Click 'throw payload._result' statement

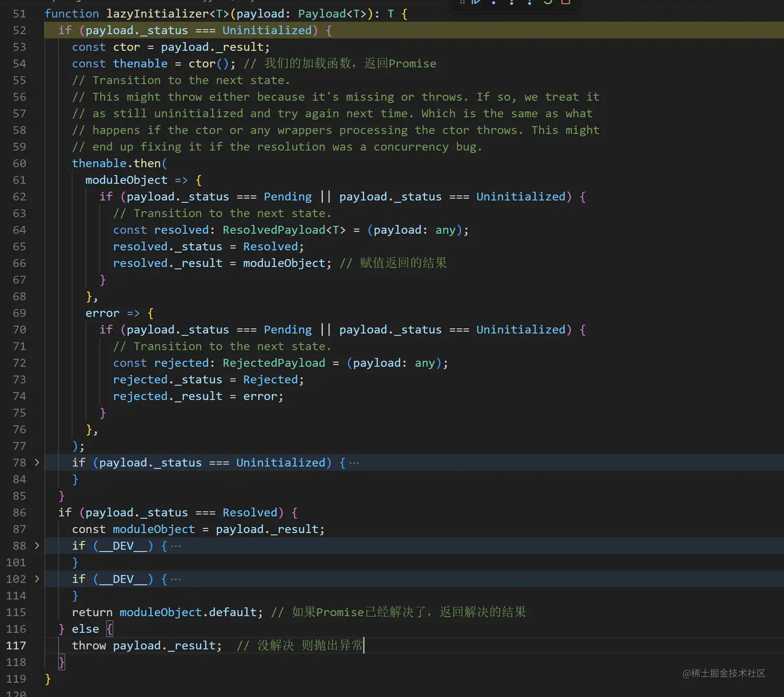pos(147,646)
